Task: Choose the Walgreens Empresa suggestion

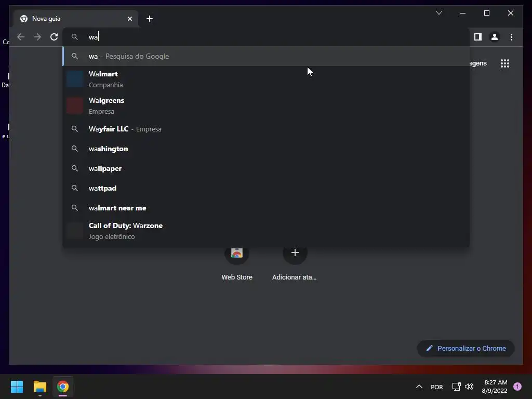Action: click(266, 106)
